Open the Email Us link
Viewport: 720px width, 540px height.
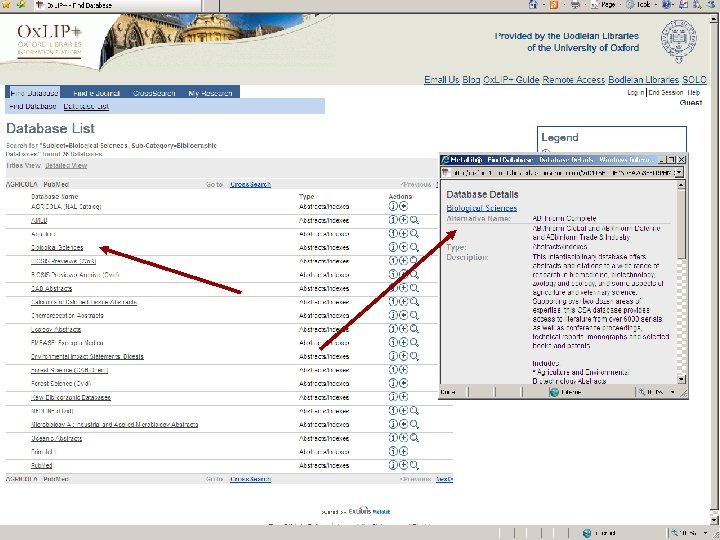pyautogui.click(x=441, y=79)
